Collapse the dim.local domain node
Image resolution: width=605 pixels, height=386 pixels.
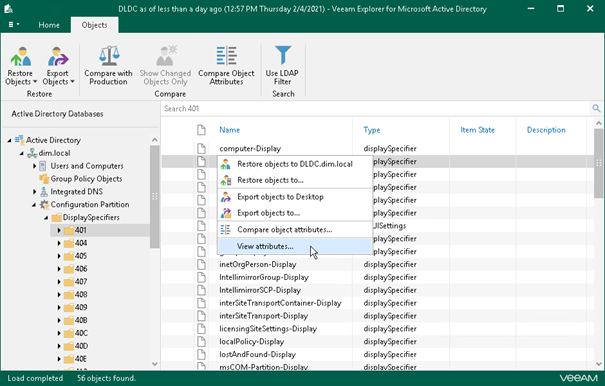22,153
